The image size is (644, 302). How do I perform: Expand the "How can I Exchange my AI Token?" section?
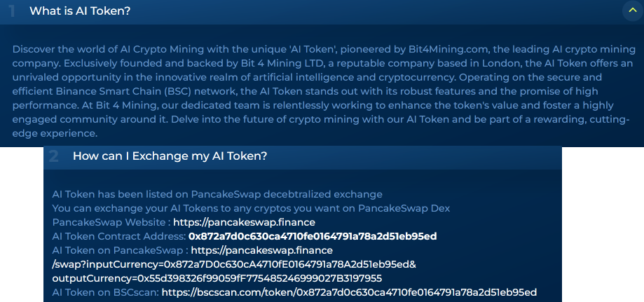[x=170, y=156]
